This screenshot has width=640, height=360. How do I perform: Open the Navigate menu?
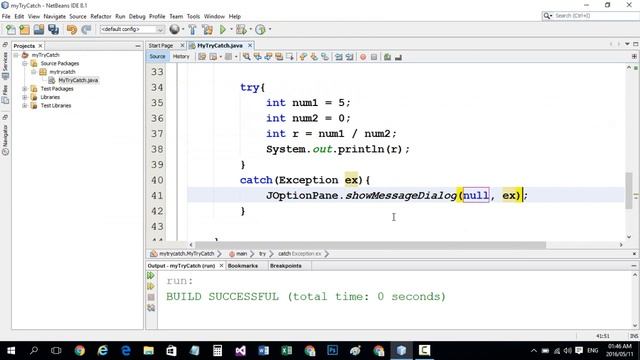tap(55, 16)
